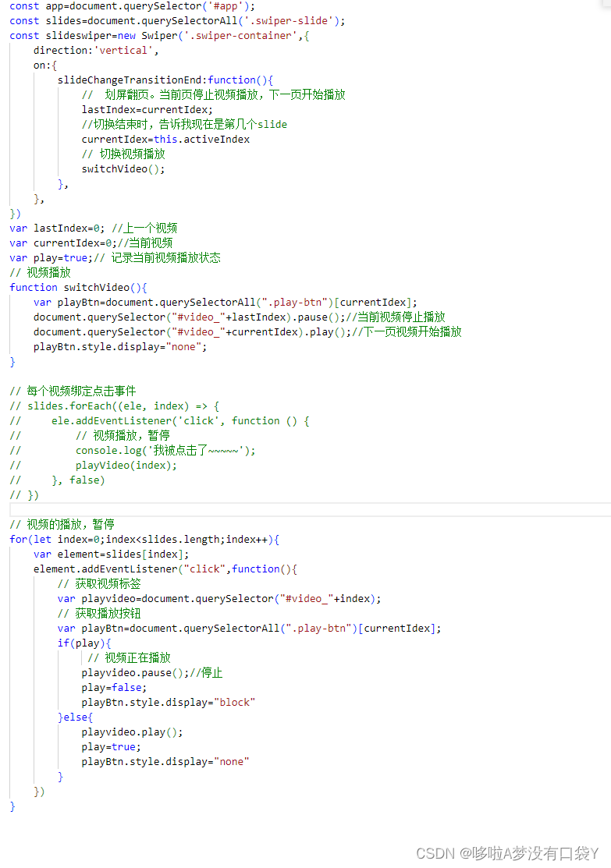
Task: Click the "var lastIndex=0;" declaration line
Action: click(x=93, y=228)
